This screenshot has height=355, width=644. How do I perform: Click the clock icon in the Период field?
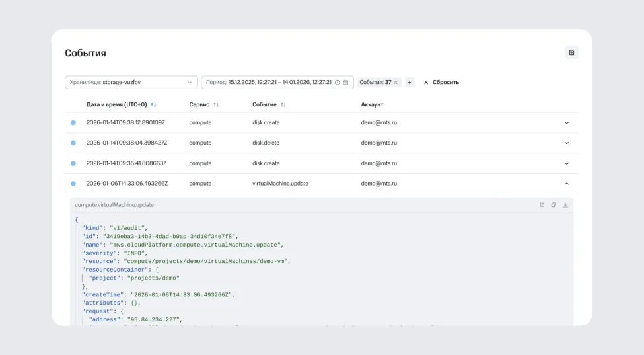click(x=337, y=83)
